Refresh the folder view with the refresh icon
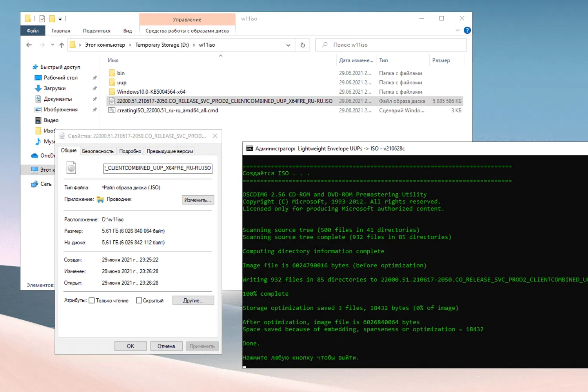Screen dimensions: 588x392 [302, 45]
